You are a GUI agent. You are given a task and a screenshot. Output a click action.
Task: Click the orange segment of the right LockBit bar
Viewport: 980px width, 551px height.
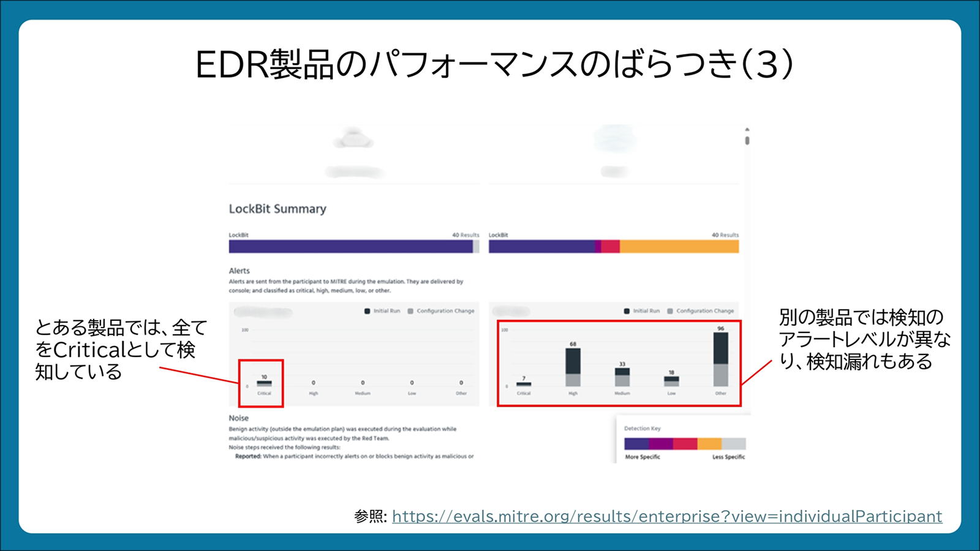coord(679,246)
